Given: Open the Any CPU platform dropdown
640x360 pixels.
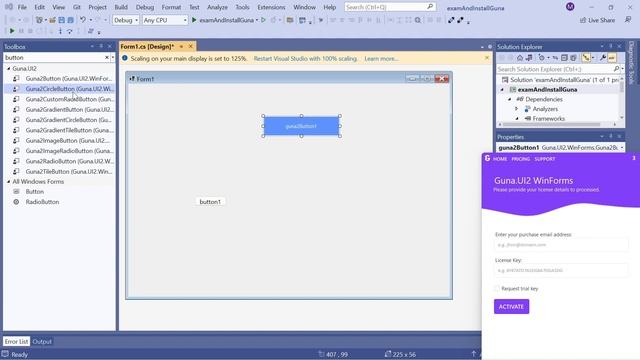Looking at the screenshot, I should [165, 20].
